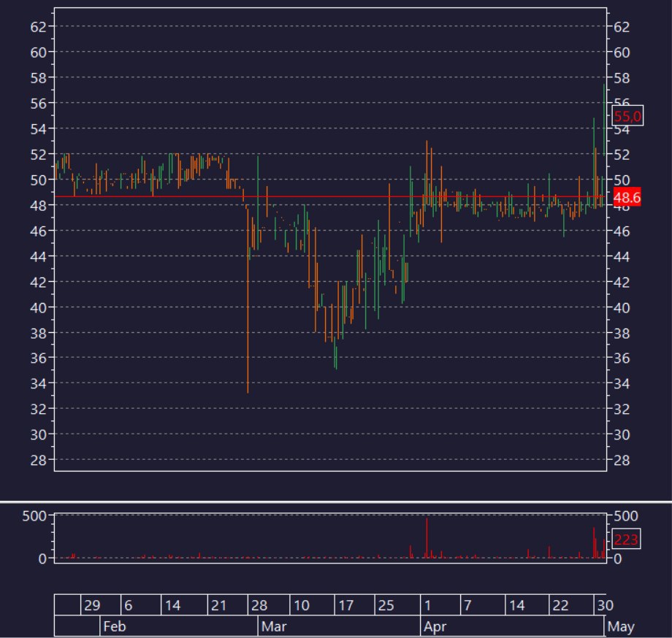Select the boxed 55,0 last price label
Image resolution: width=672 pixels, height=638 pixels.
coord(627,116)
